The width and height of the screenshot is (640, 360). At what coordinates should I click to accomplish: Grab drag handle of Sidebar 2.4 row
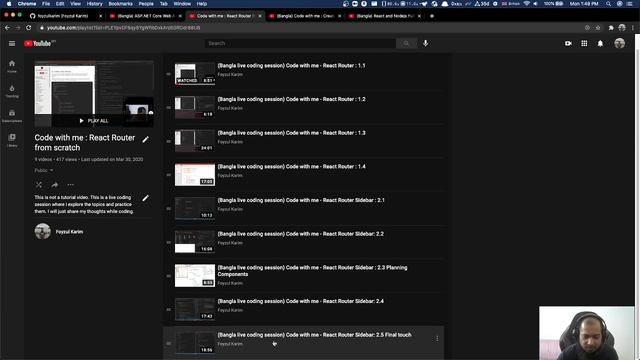click(169, 309)
